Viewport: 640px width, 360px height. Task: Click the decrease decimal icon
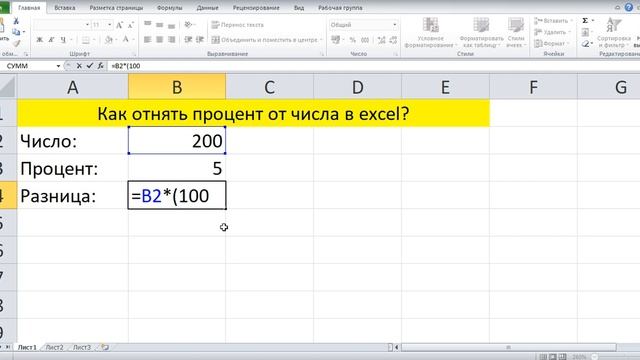point(393,40)
